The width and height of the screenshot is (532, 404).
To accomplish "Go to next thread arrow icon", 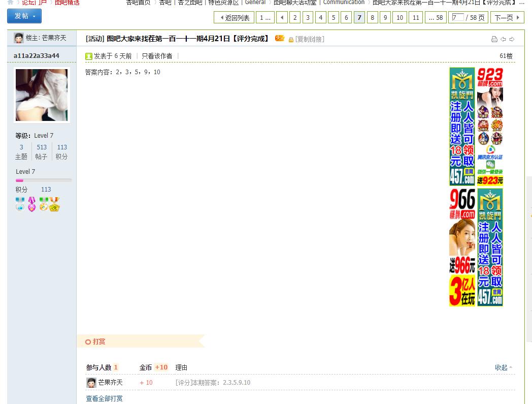I will point(512,39).
